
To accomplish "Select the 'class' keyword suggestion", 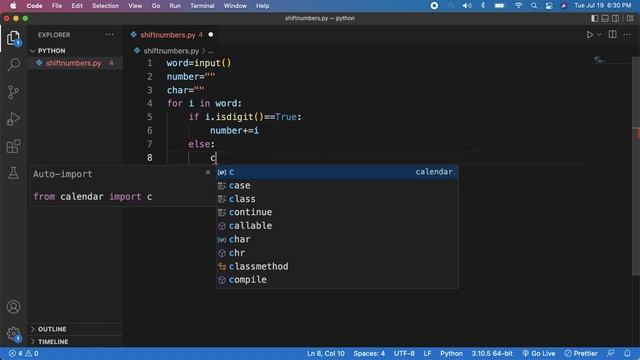I will click(x=337, y=199).
